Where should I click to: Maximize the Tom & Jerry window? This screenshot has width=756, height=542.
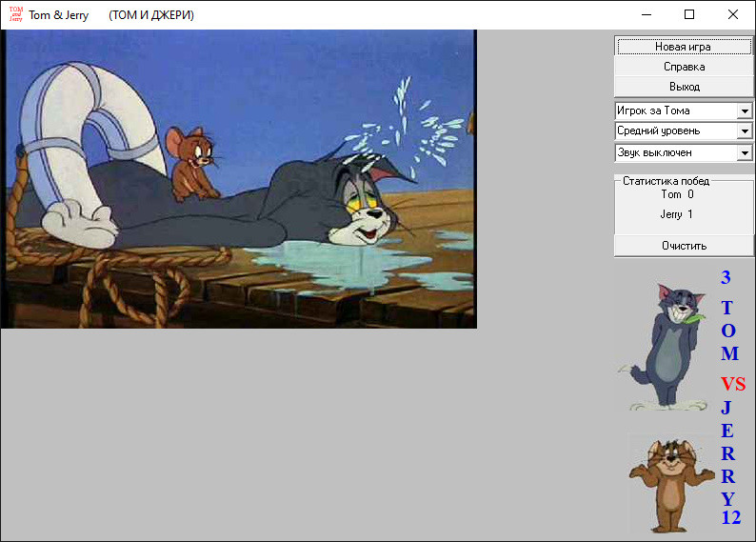pyautogui.click(x=689, y=14)
